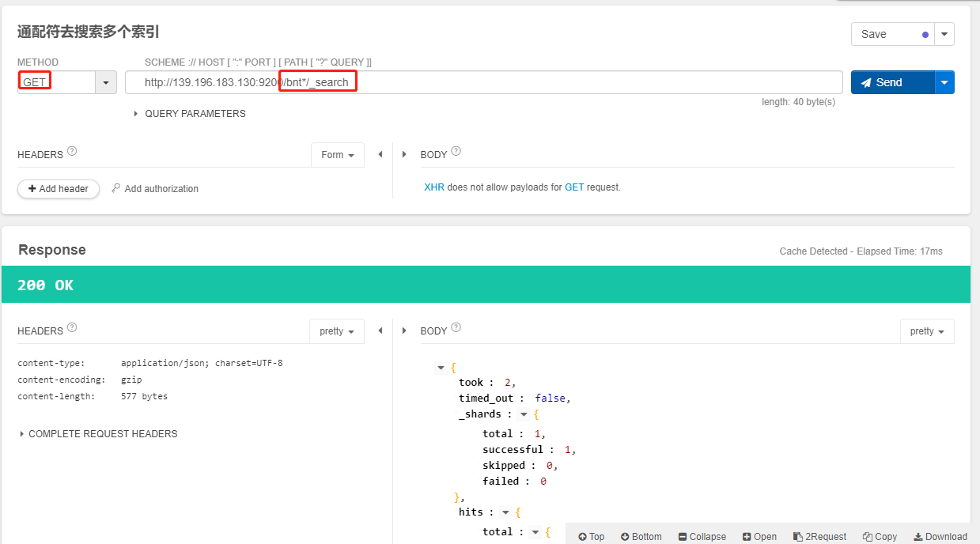Open the Form mode dropdown for headers
The image size is (980, 544).
coord(338,155)
